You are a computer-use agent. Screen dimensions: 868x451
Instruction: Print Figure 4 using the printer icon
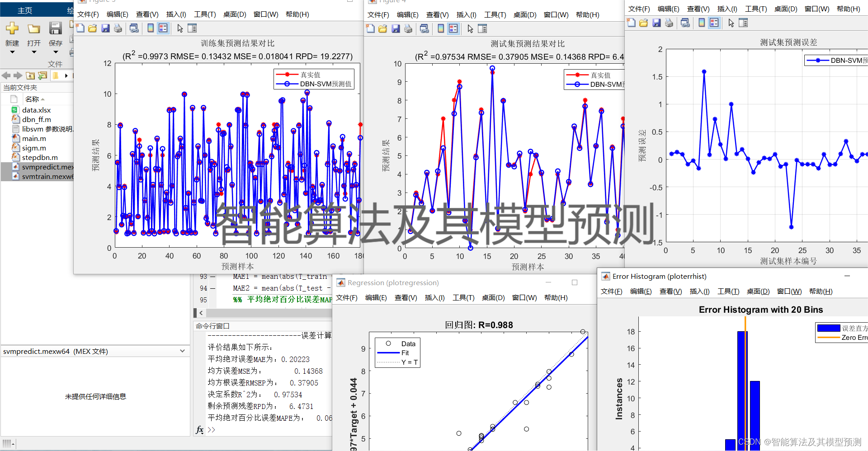pos(408,28)
